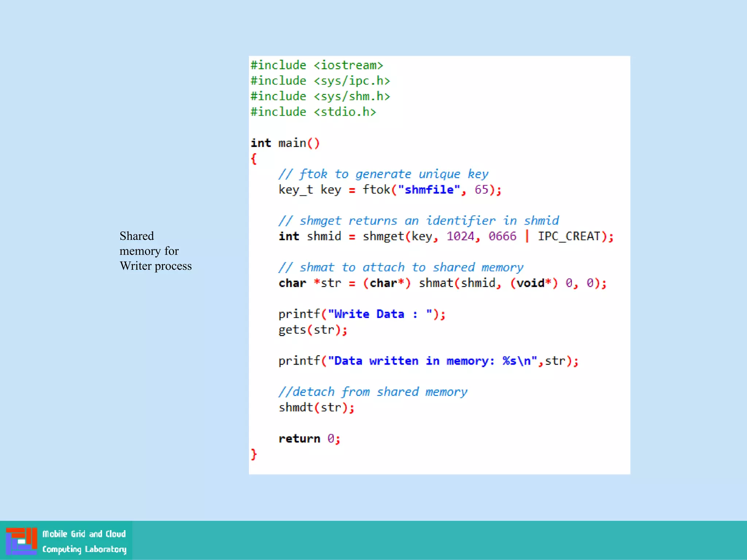Click the "Data written in memory" printf line
The width and height of the screenshot is (747, 560).
coord(428,361)
